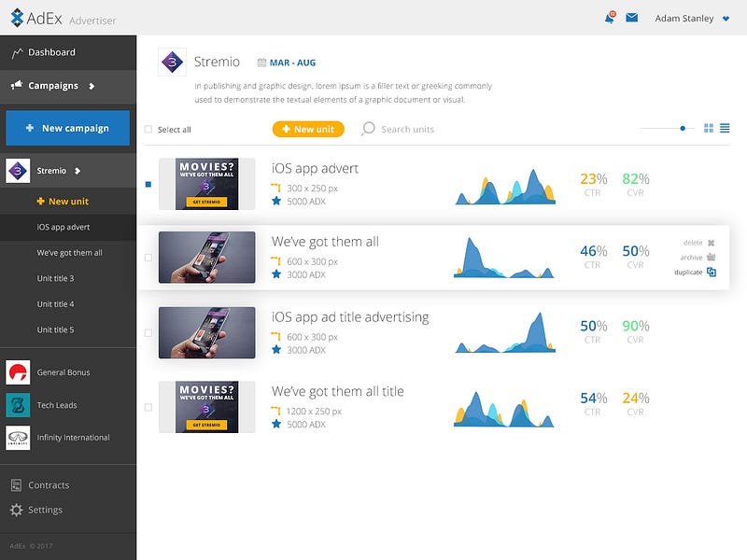Viewport: 747px width, 560px height.
Task: Click the 90% CVR value
Action: (x=636, y=326)
